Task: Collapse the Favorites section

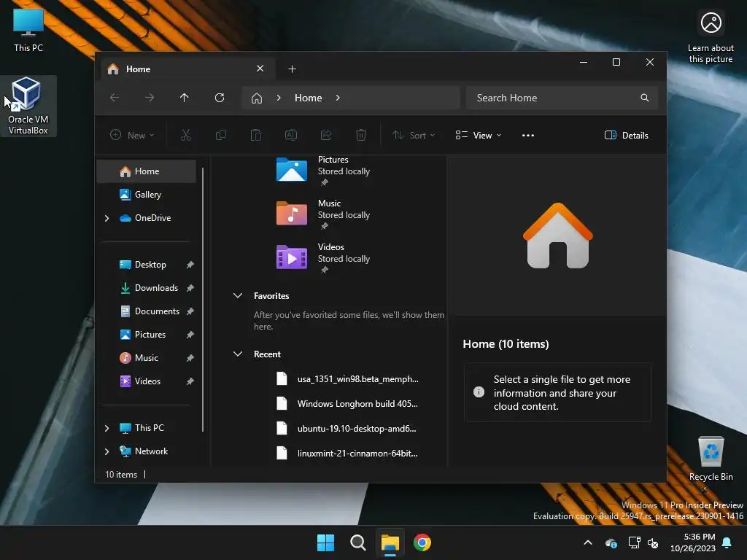Action: [x=238, y=296]
